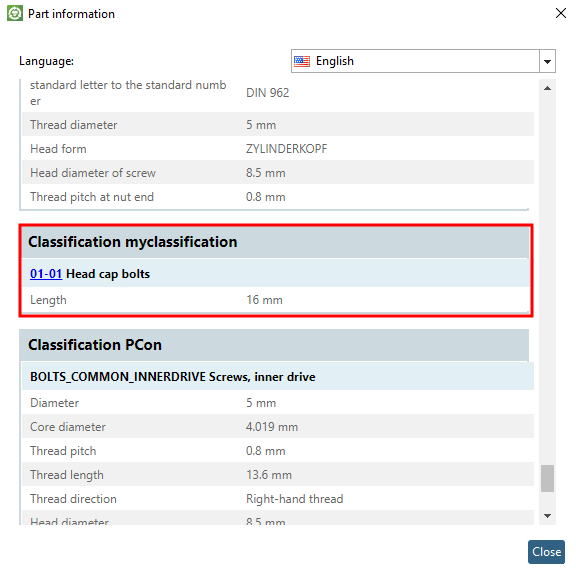This screenshot has height=574, width=576.
Task: Click the Diameter label under PCon
Action: click(x=54, y=403)
